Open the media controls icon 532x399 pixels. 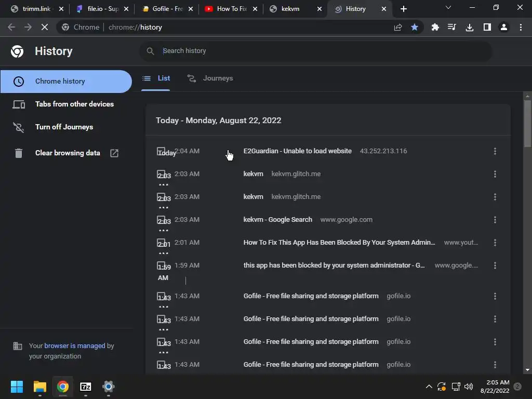tap(451, 27)
